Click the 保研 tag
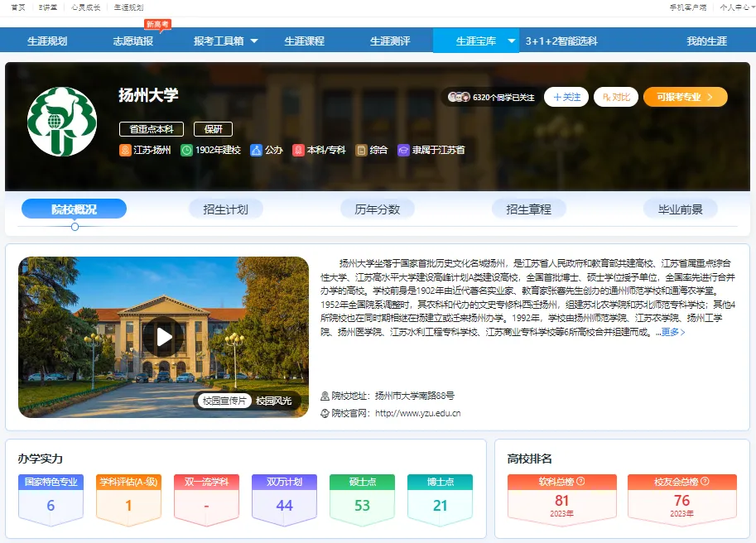756x543 pixels. 213,129
